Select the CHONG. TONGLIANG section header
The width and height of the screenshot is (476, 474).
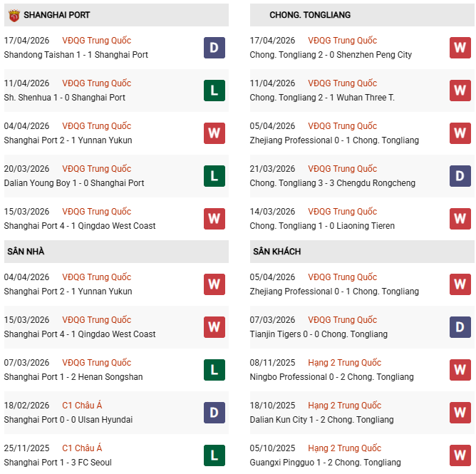310,15
